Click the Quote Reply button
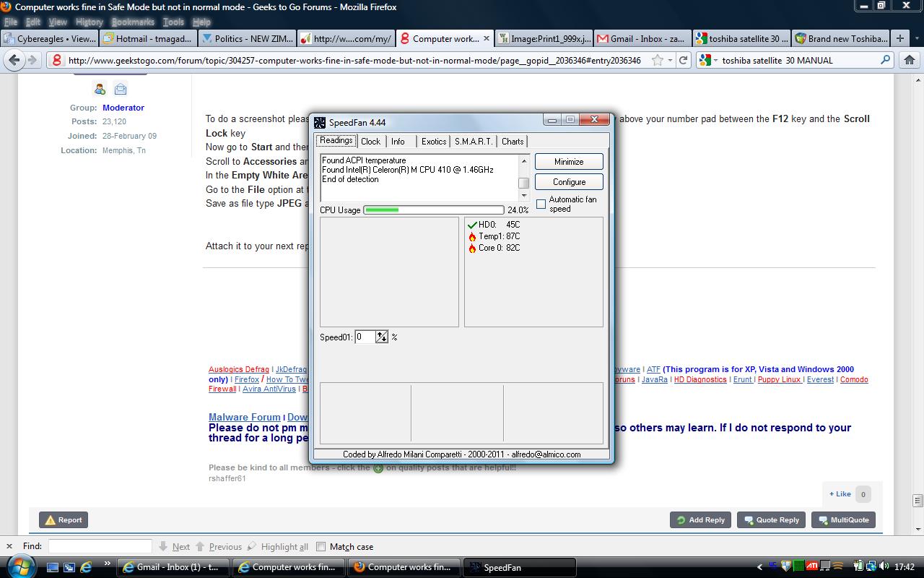Screen dimensions: 924x578 click(x=771, y=519)
